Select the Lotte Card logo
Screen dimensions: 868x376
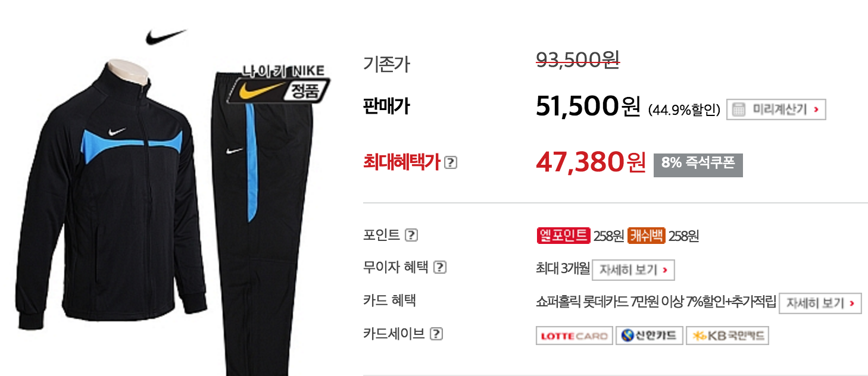coord(574,336)
